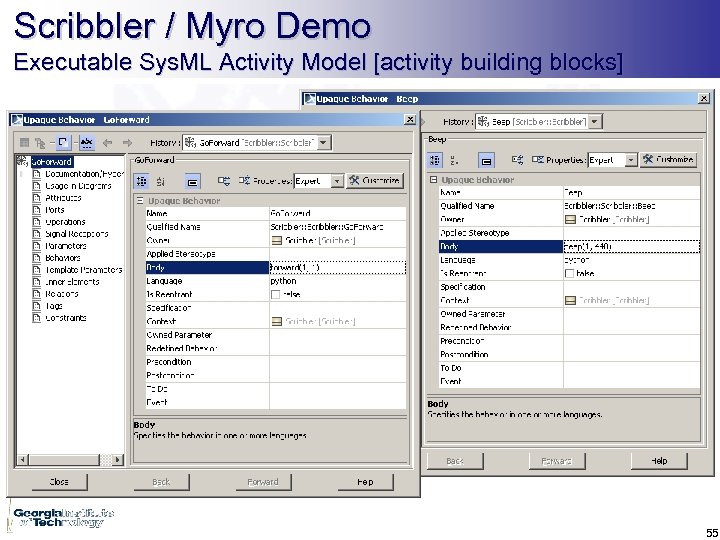The image size is (720, 540).
Task: Select categorized view icon in Beep properties panel
Action: click(434, 160)
